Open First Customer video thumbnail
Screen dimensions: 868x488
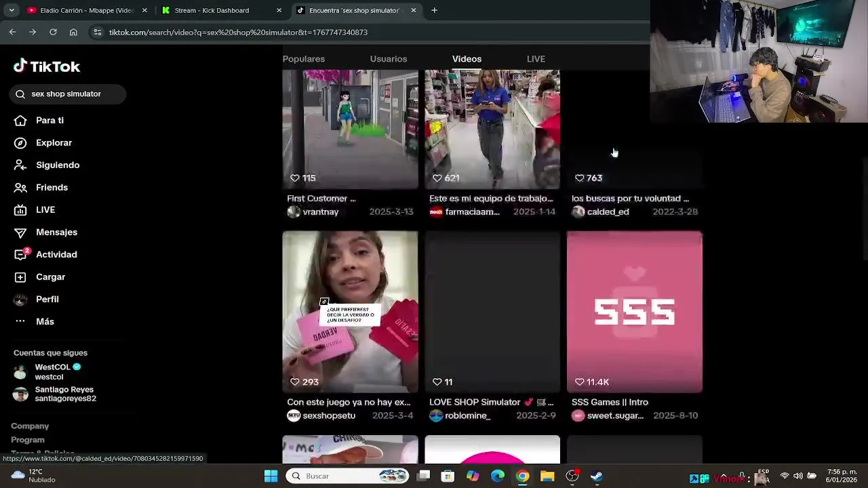[350, 129]
